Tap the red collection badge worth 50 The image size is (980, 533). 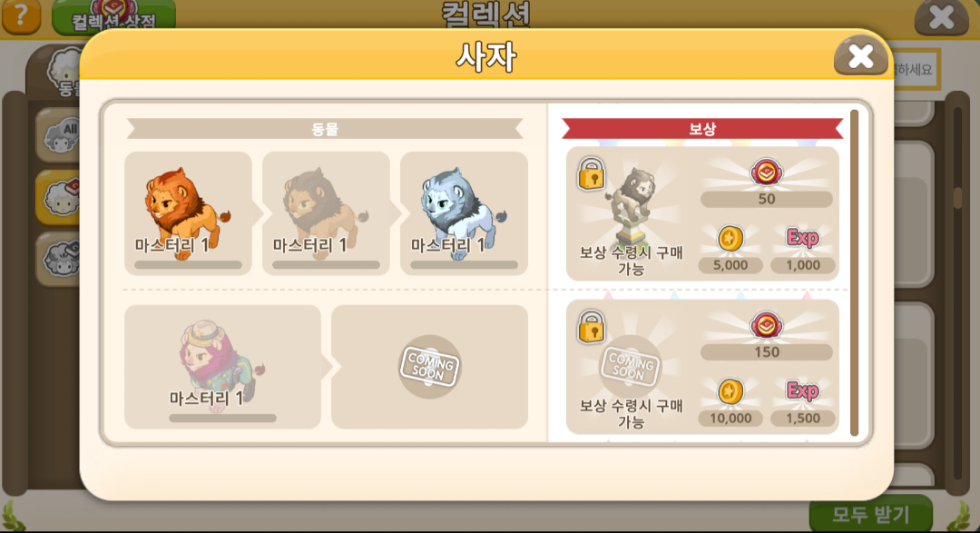766,172
